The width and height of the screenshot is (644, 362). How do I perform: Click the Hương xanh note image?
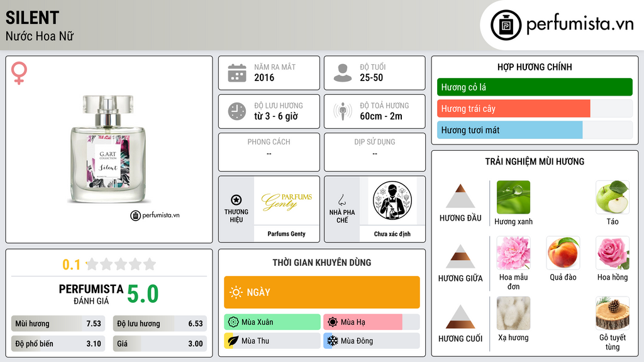[513, 197]
